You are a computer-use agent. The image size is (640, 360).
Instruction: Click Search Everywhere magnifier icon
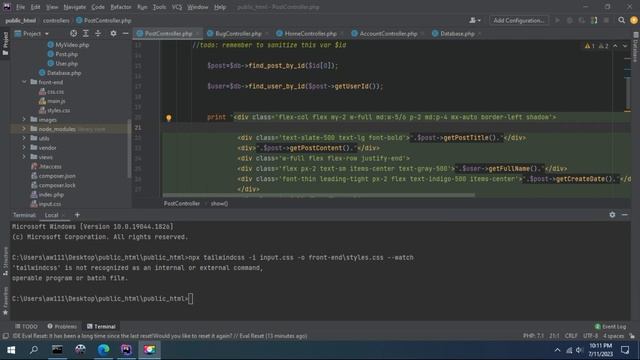point(621,20)
